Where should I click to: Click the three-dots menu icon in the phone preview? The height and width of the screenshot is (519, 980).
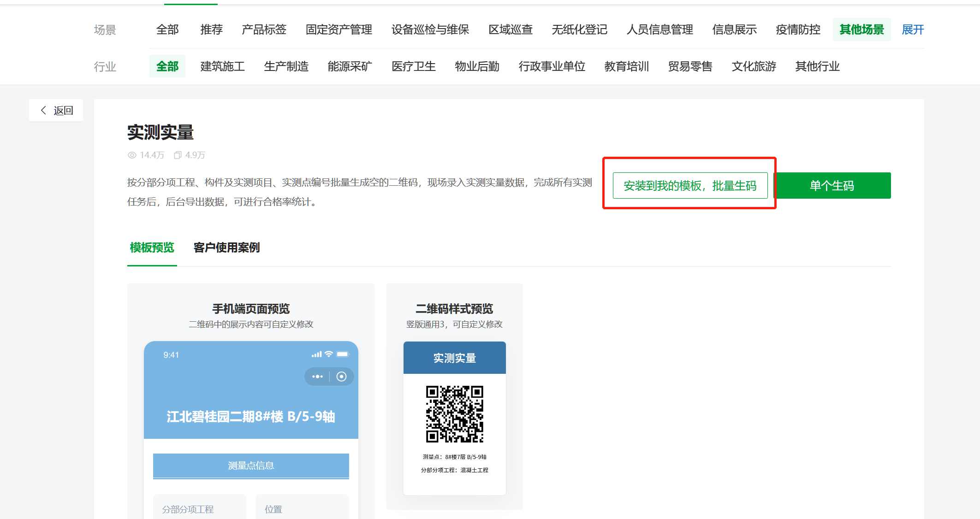coord(317,377)
